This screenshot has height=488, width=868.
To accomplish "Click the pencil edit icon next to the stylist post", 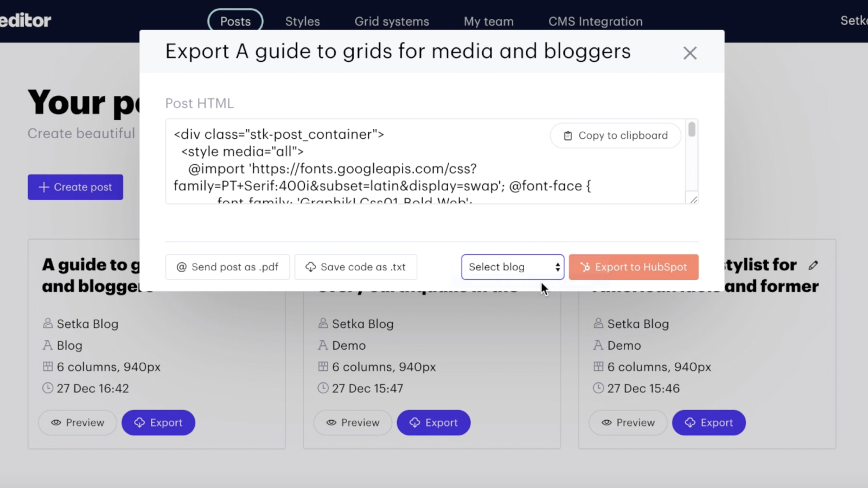I will click(x=814, y=265).
